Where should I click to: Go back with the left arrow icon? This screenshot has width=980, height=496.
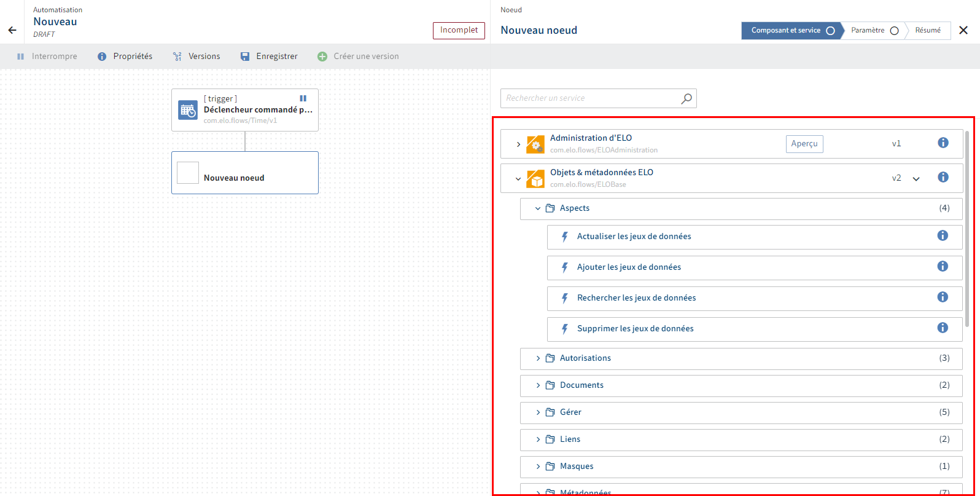(x=12, y=30)
